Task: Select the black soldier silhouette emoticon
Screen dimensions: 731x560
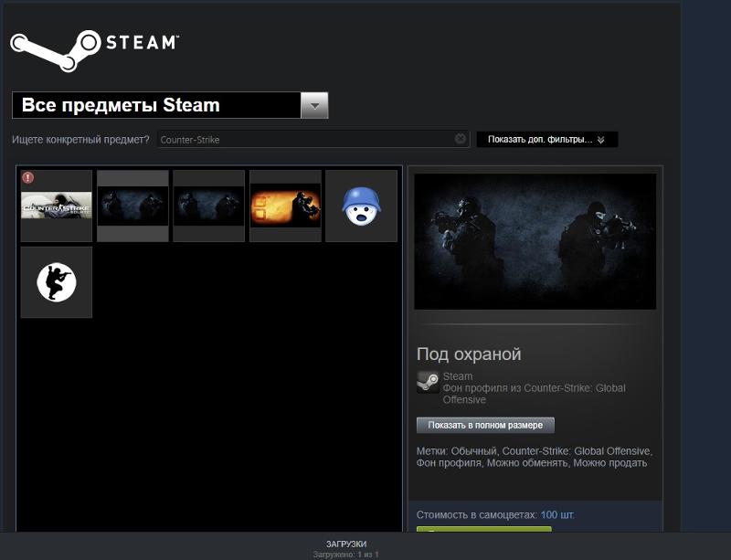Action: pos(57,282)
